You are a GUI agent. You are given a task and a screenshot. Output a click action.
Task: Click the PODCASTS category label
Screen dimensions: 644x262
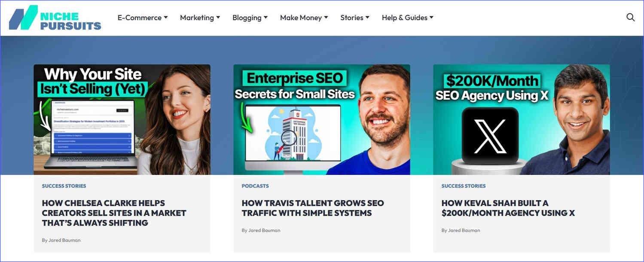(255, 186)
